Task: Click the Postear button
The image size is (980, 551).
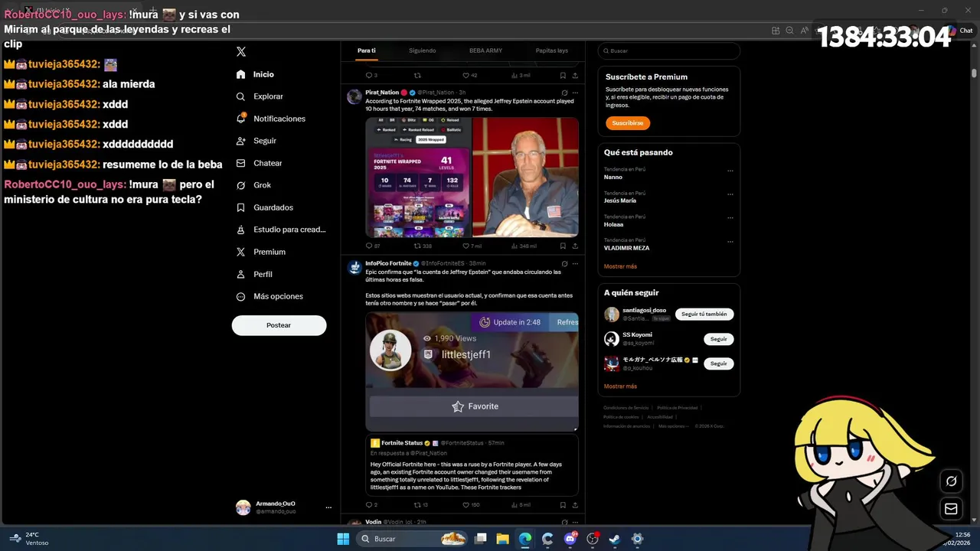Action: (x=279, y=325)
